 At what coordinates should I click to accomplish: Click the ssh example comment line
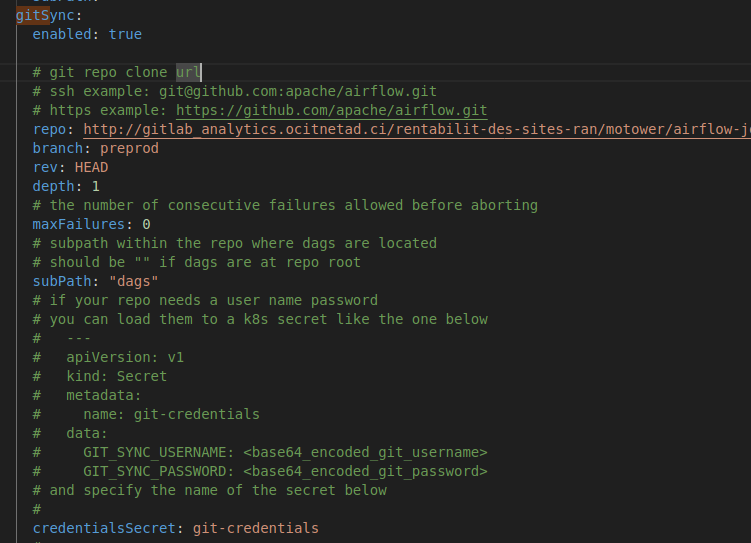[x=235, y=91]
